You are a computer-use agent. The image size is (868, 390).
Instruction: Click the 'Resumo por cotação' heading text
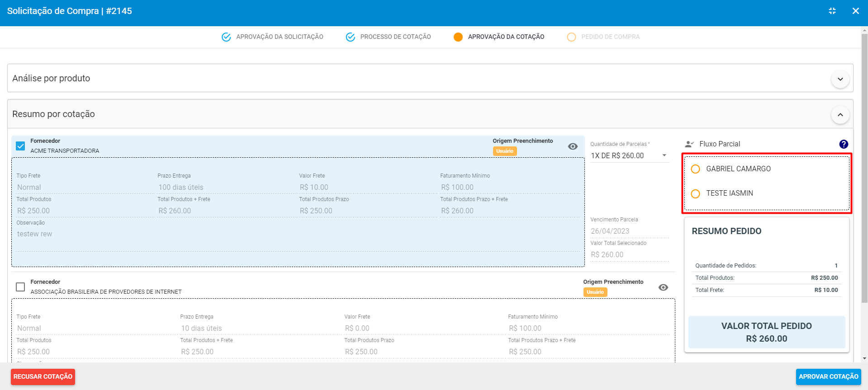coord(53,114)
